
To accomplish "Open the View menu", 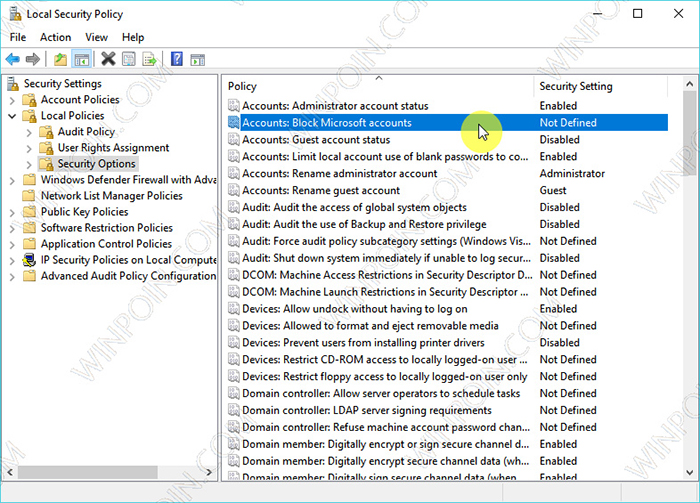I will (96, 37).
